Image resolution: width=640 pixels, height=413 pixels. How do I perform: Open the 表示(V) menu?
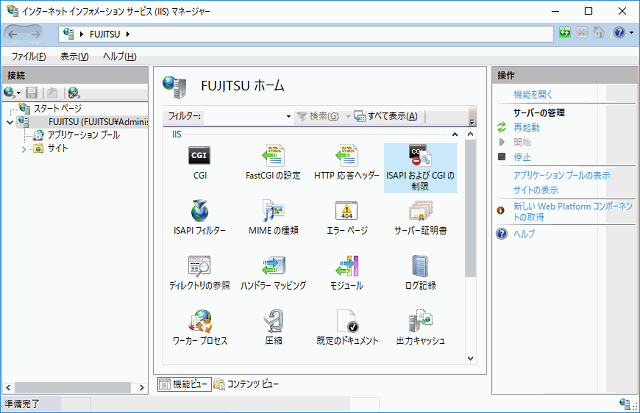click(x=75, y=56)
